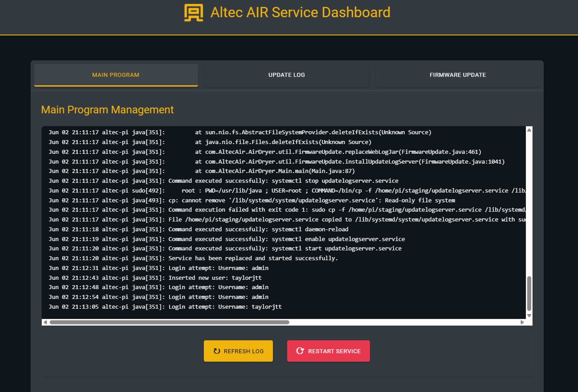Click the log scroll left arrow
The height and width of the screenshot is (392, 578).
45,322
